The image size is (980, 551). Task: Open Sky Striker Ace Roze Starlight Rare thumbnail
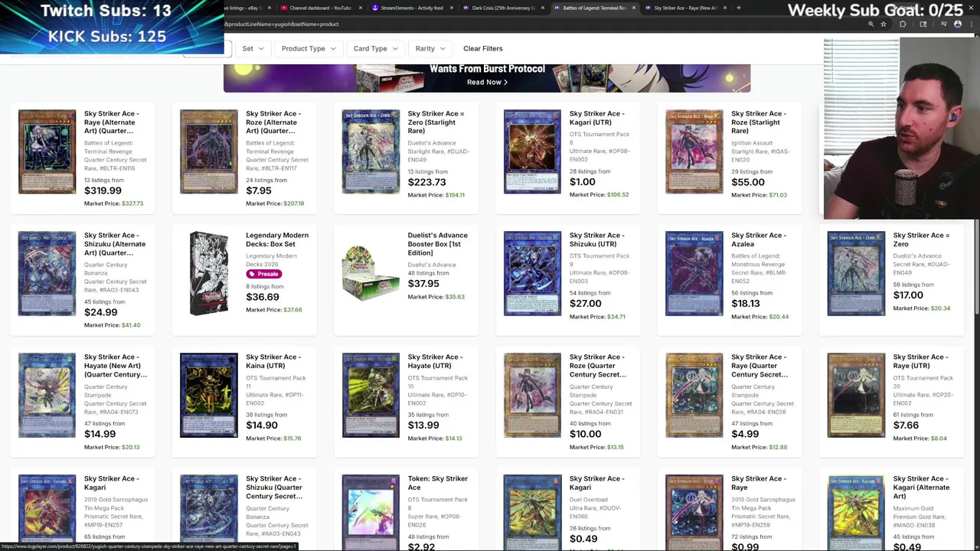coord(694,152)
